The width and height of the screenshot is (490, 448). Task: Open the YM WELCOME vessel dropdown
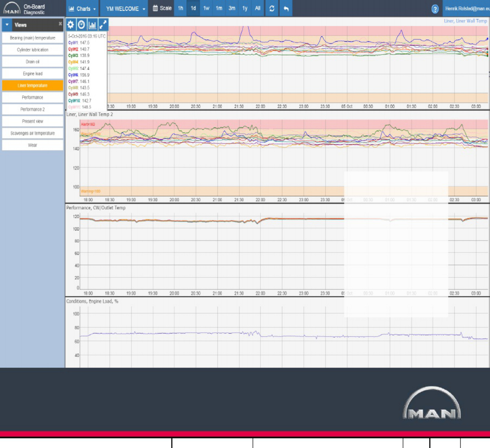125,8
